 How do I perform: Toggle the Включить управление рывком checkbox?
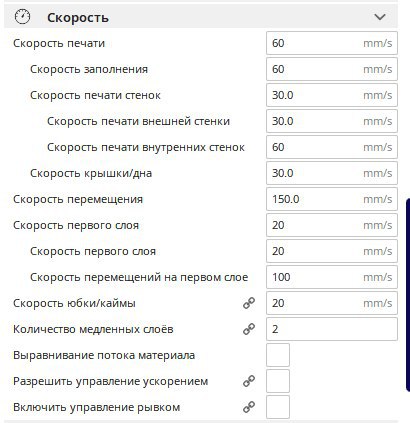278,407
